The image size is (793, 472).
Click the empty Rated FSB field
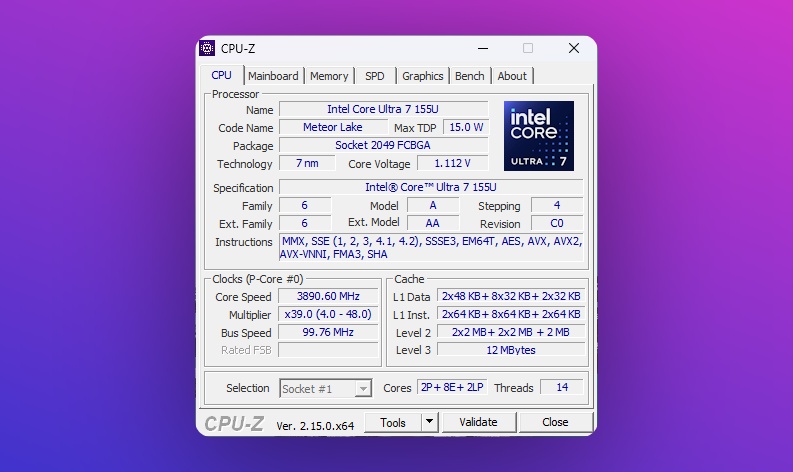(x=328, y=350)
